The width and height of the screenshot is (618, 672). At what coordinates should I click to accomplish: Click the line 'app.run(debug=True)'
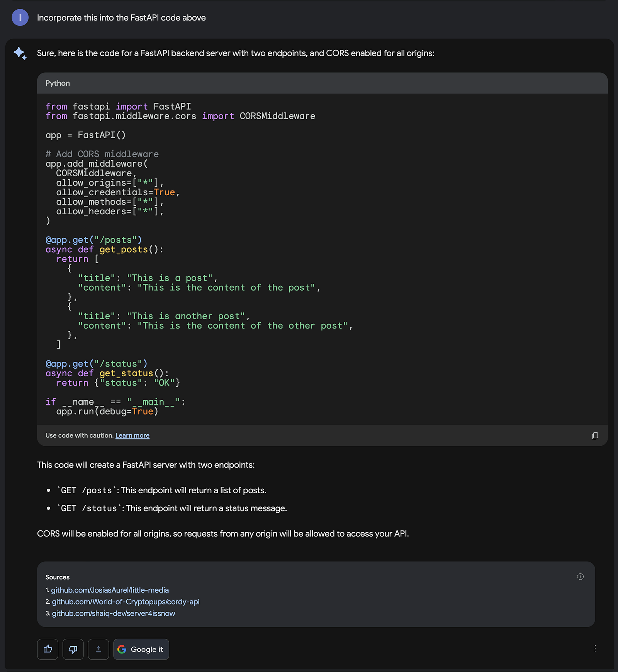(x=107, y=411)
